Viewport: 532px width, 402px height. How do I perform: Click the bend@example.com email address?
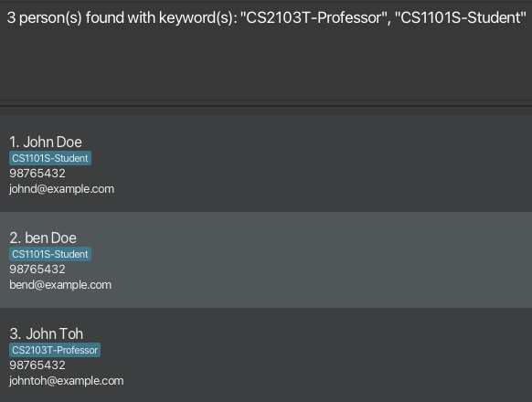click(60, 285)
